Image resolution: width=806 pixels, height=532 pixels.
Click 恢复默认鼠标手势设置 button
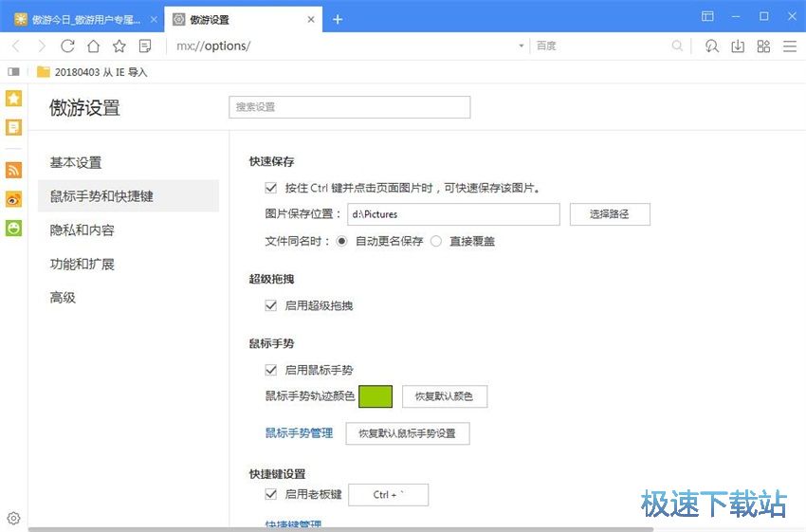point(407,433)
